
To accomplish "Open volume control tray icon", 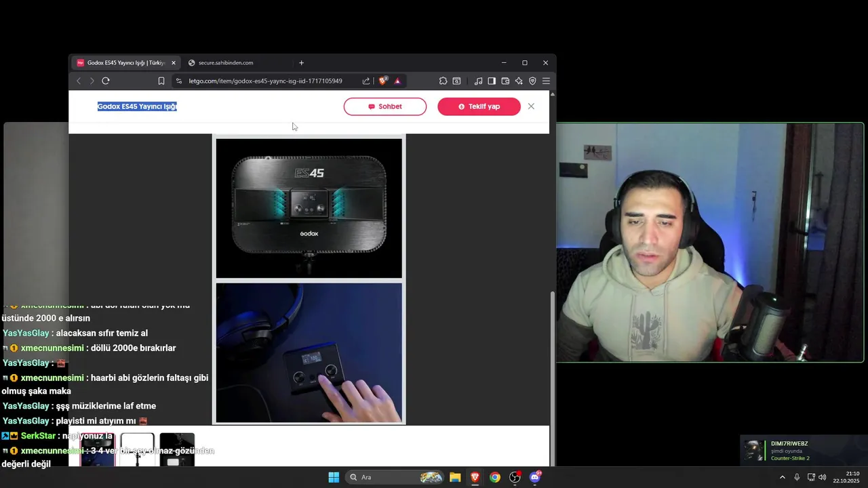I will point(823,477).
